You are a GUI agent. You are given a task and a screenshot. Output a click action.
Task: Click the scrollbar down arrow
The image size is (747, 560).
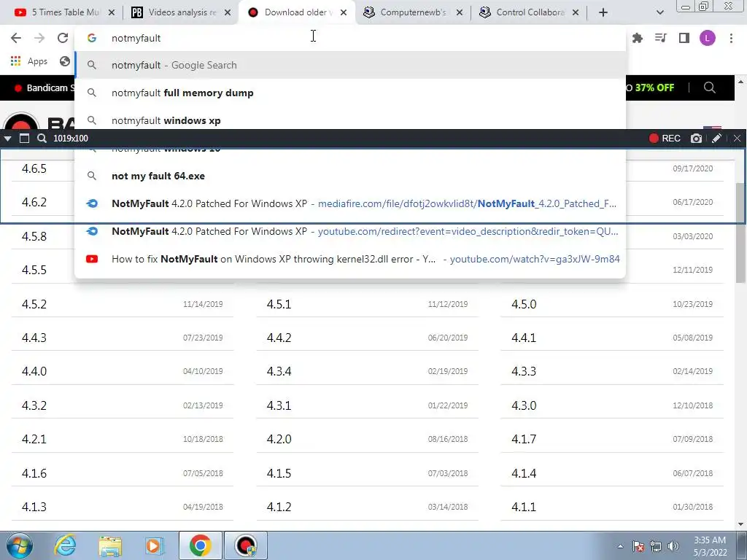coord(740,525)
